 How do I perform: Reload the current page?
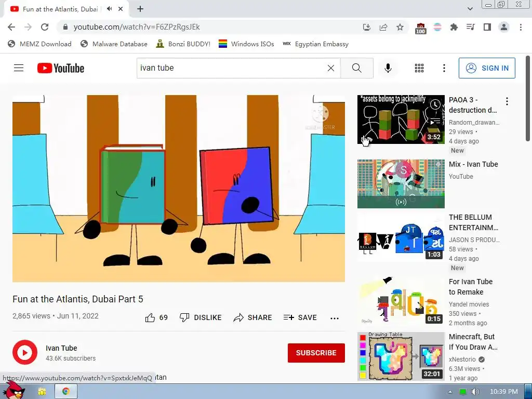[45, 27]
